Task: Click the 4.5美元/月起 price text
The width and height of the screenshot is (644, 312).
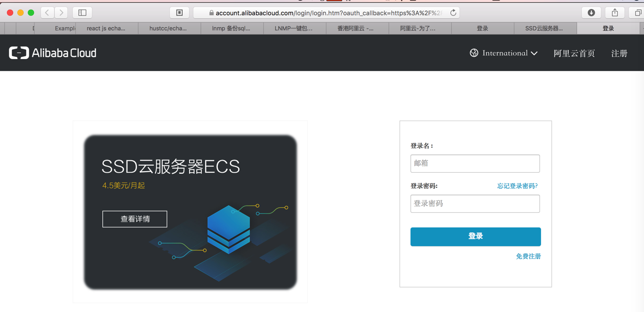Action: tap(124, 186)
